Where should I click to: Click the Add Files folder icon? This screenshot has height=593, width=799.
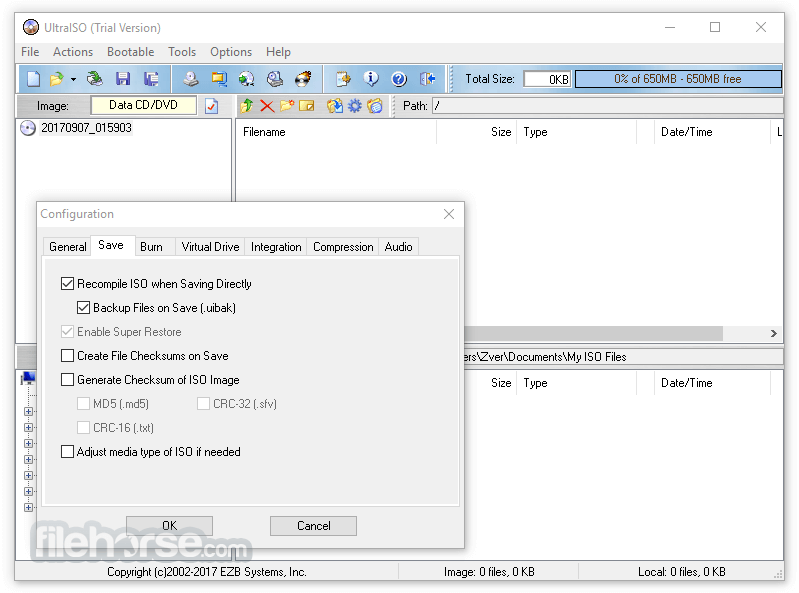tap(335, 106)
